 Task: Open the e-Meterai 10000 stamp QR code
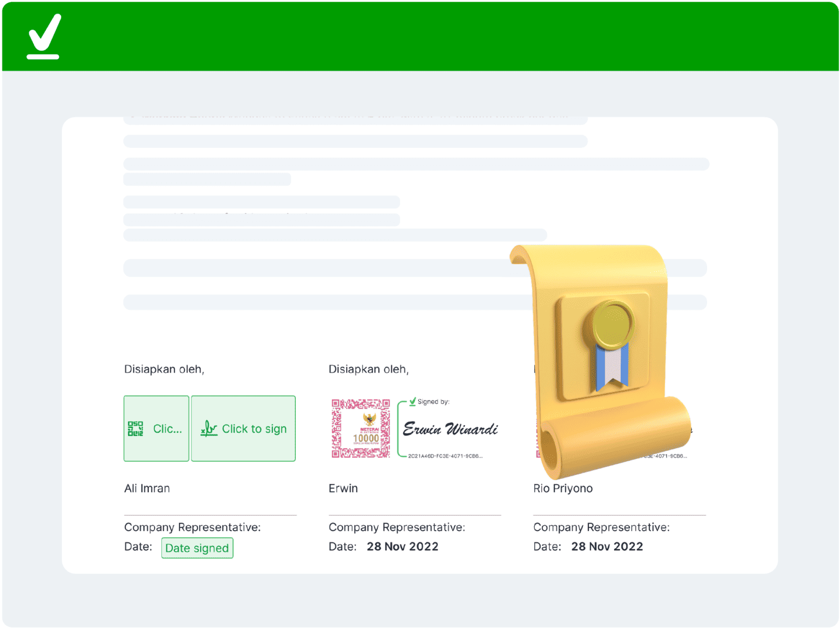360,428
